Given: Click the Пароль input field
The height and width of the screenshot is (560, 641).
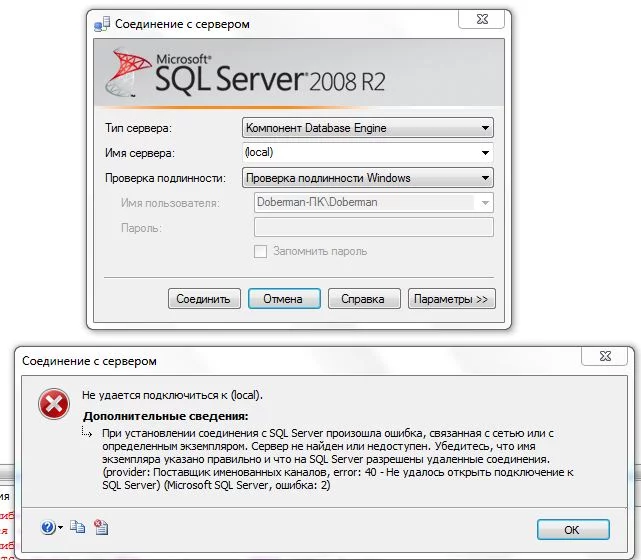Looking at the screenshot, I should (x=374, y=227).
